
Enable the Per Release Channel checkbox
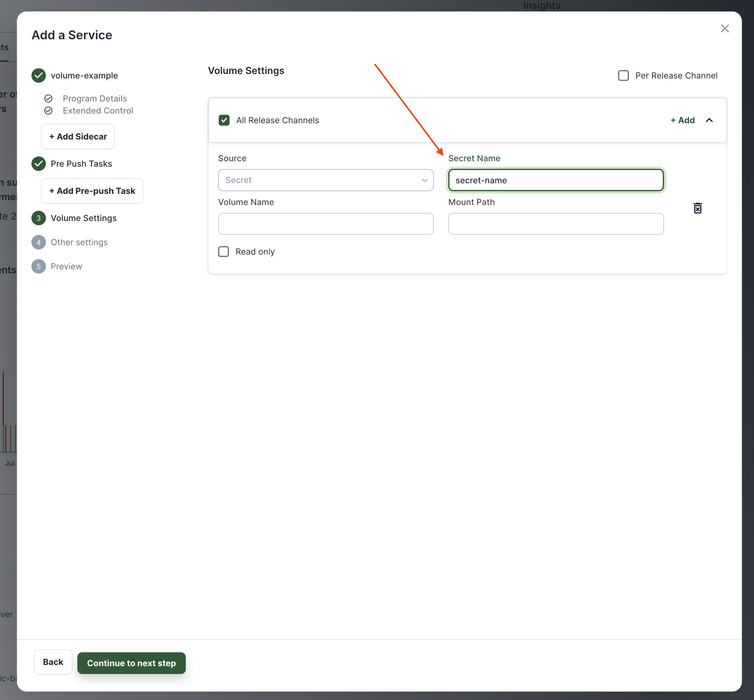tap(623, 75)
